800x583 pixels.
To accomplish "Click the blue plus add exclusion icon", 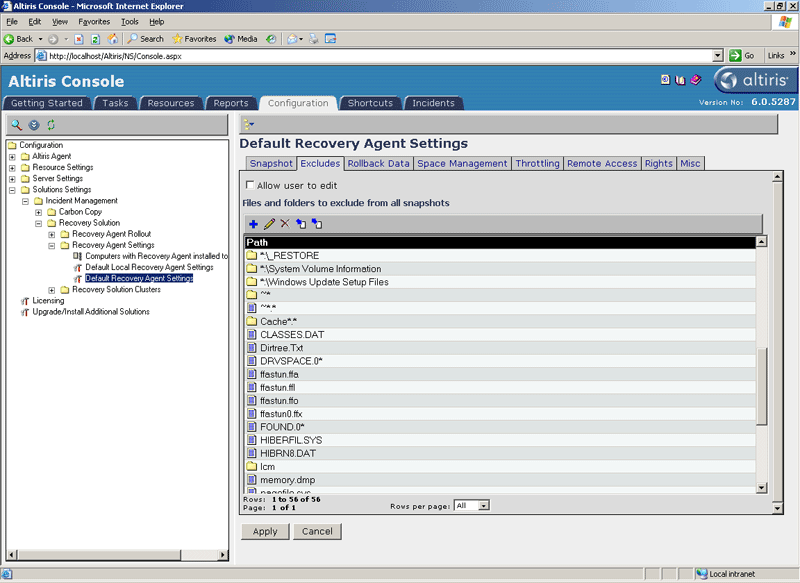I will pyautogui.click(x=253, y=224).
